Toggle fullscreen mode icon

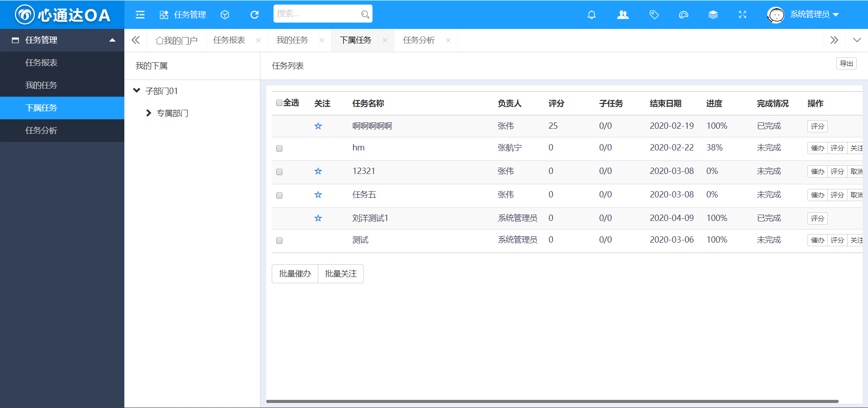pos(742,15)
